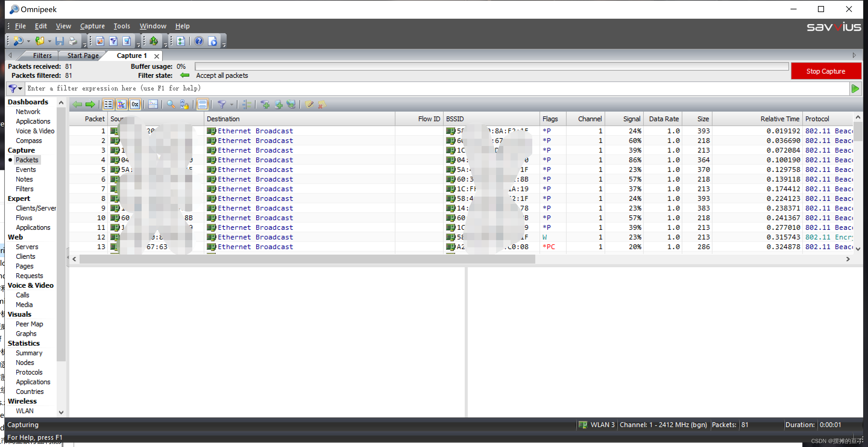The width and height of the screenshot is (868, 447).
Task: Open the Capture menu
Action: [x=92, y=26]
